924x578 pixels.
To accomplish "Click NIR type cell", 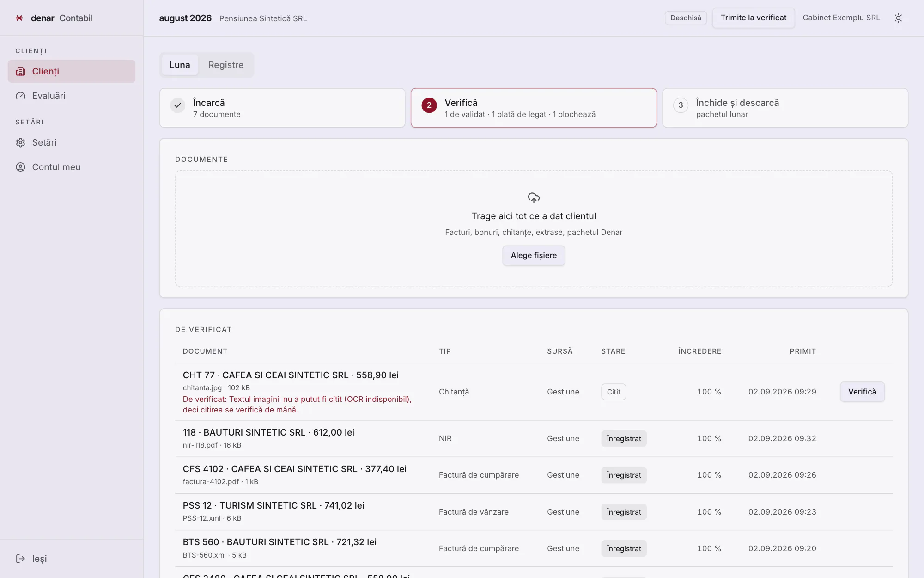I will (x=445, y=438).
